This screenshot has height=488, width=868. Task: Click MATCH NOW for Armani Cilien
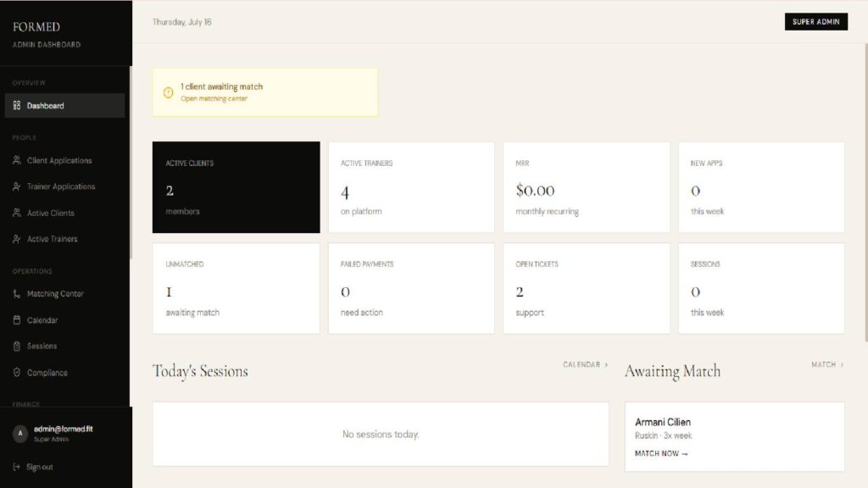point(661,453)
